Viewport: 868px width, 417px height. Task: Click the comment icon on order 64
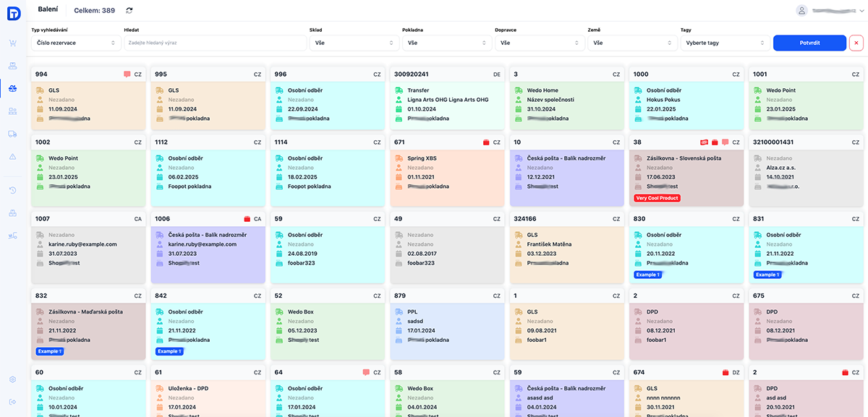point(366,372)
